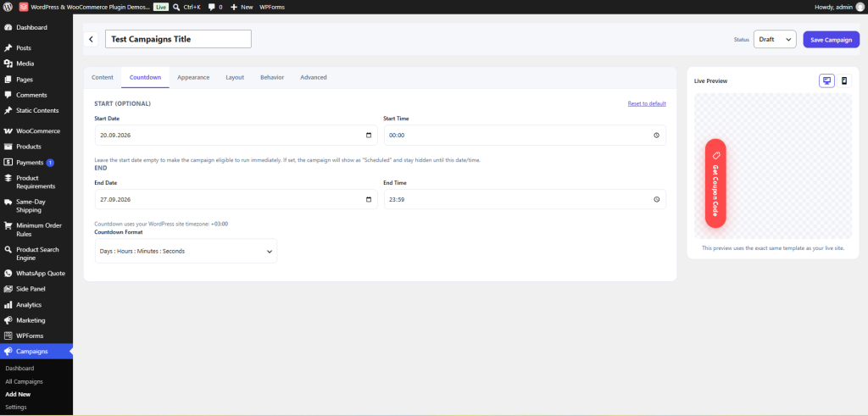Screen dimensions: 868x416
Task: Open the Advanced tab
Action: 314,77
